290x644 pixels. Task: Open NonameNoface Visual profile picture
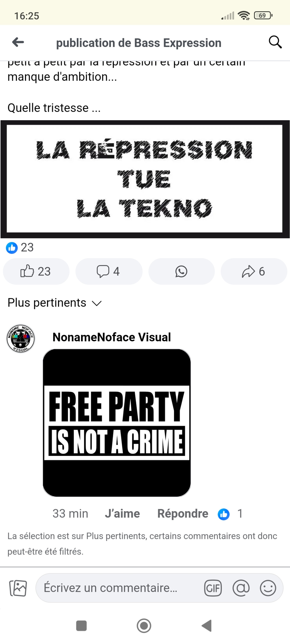21,339
